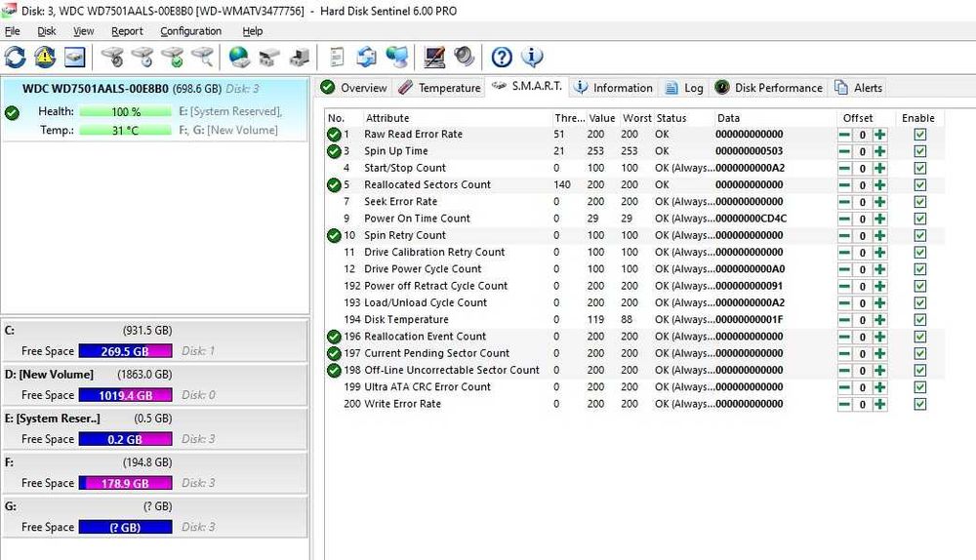Click the minus offset button for Seek Error Rate
The width and height of the screenshot is (976, 560).
844,202
